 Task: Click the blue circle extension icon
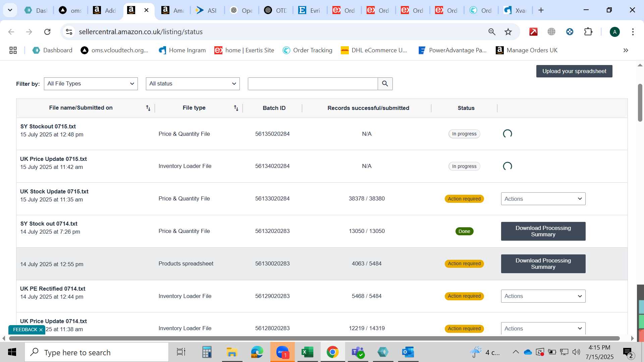tap(570, 32)
